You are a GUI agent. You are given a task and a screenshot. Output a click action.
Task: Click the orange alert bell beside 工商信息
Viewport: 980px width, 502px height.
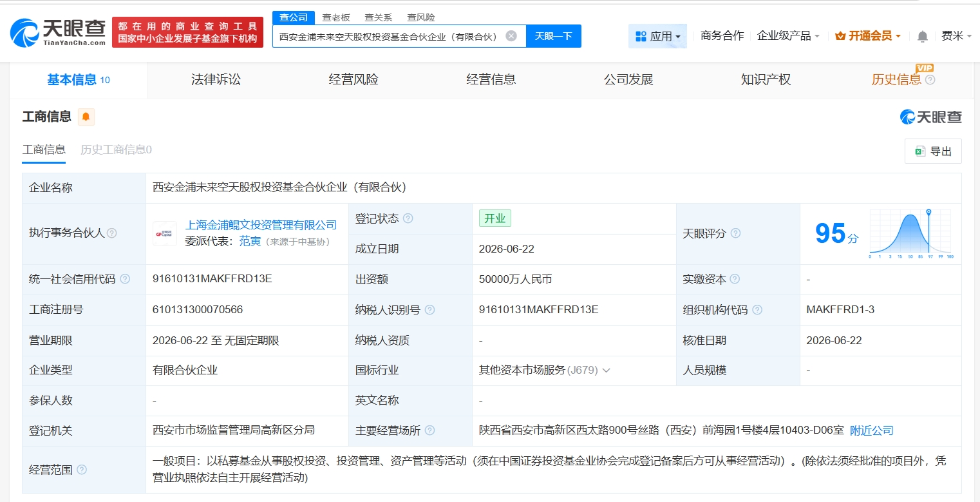click(86, 117)
